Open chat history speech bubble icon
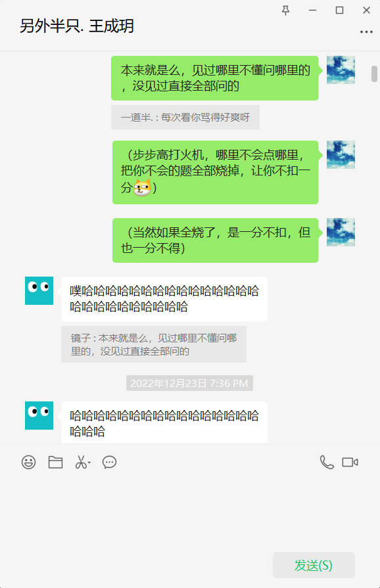 tap(110, 462)
